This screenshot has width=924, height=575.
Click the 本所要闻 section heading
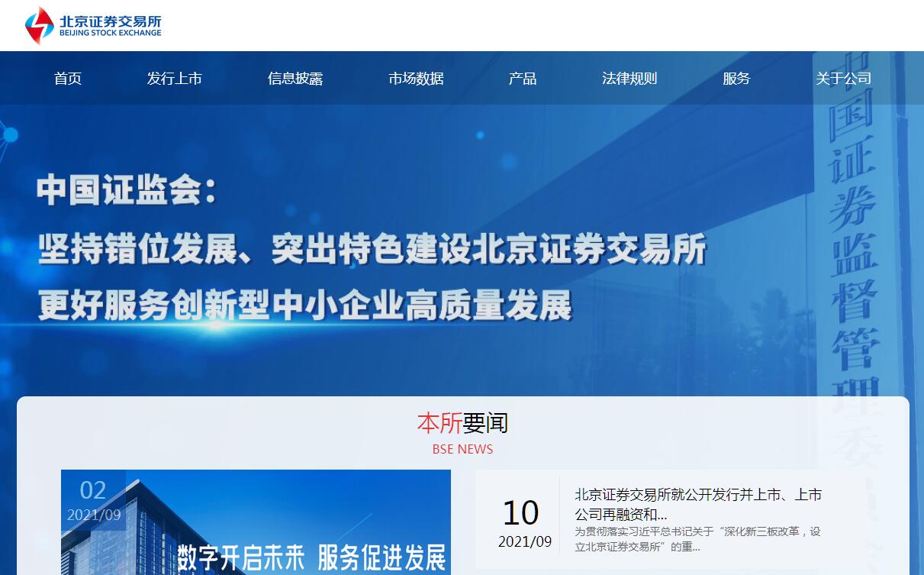(x=462, y=422)
